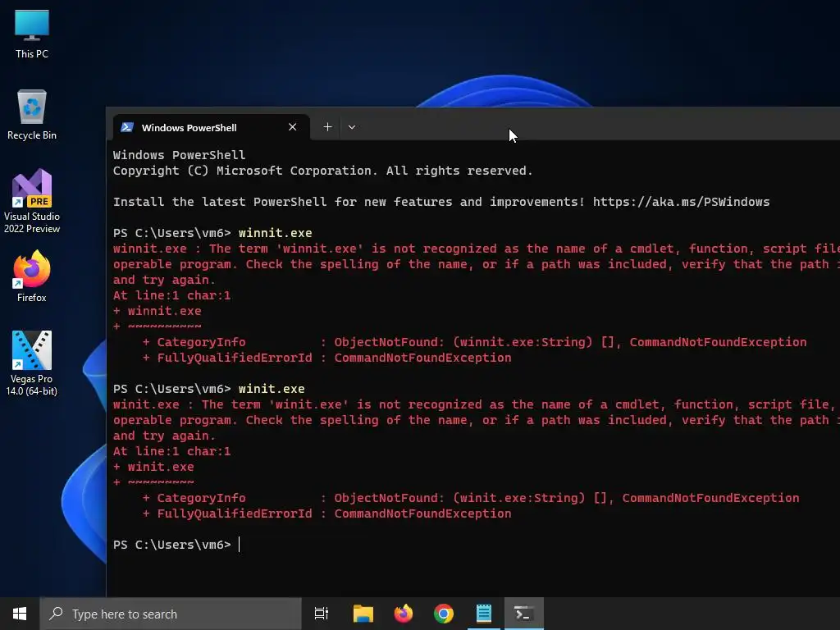Click the first 'Windows PowerShell' output line

pos(179,155)
